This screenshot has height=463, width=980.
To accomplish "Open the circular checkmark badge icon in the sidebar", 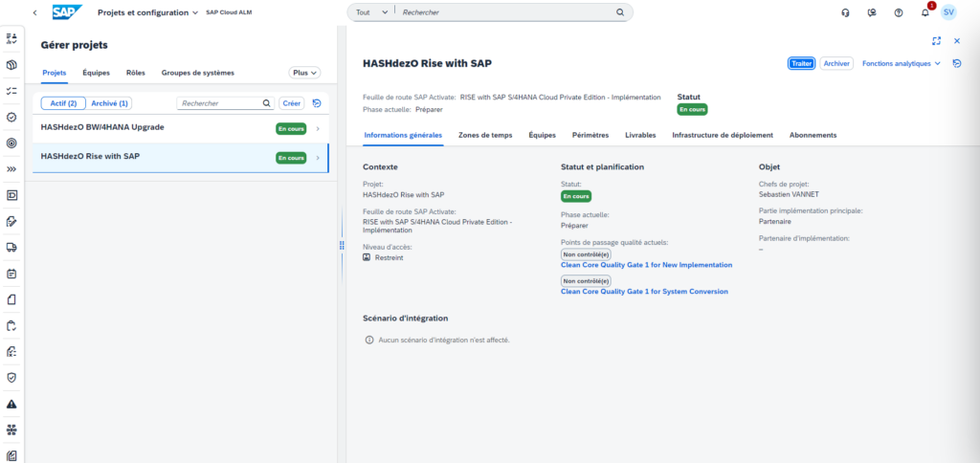I will [11, 118].
